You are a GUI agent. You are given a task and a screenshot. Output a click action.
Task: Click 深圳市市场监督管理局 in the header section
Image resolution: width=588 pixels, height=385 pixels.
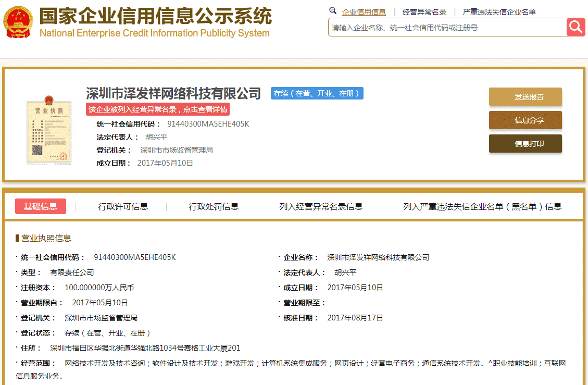pyautogui.click(x=176, y=150)
